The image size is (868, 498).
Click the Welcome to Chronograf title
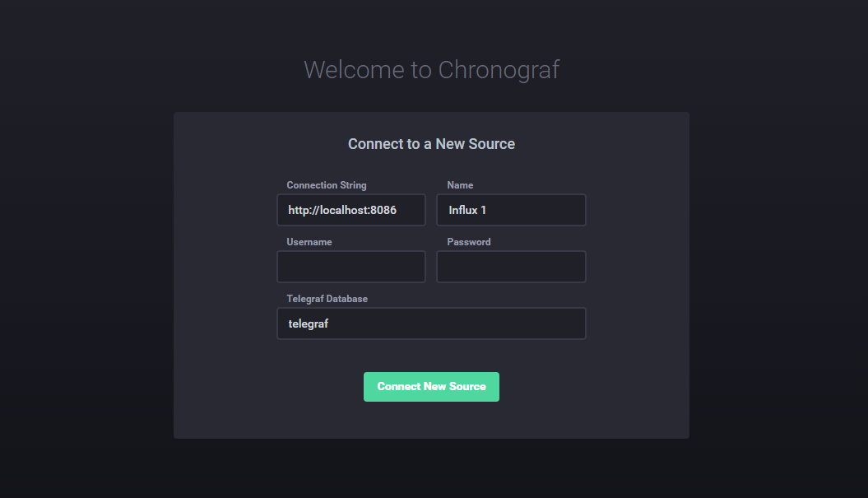click(x=431, y=70)
